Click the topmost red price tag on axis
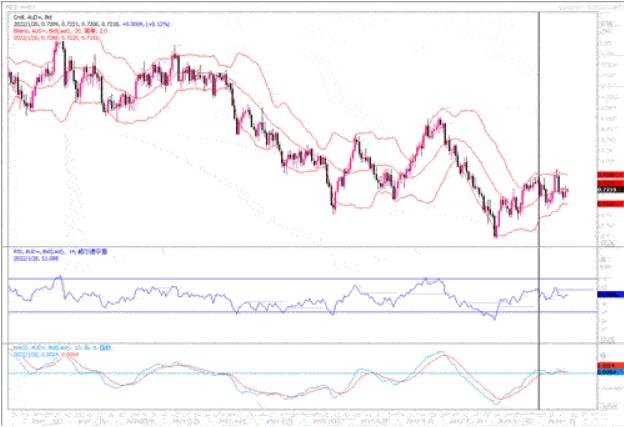The height and width of the screenshot is (427, 624). 605,173
